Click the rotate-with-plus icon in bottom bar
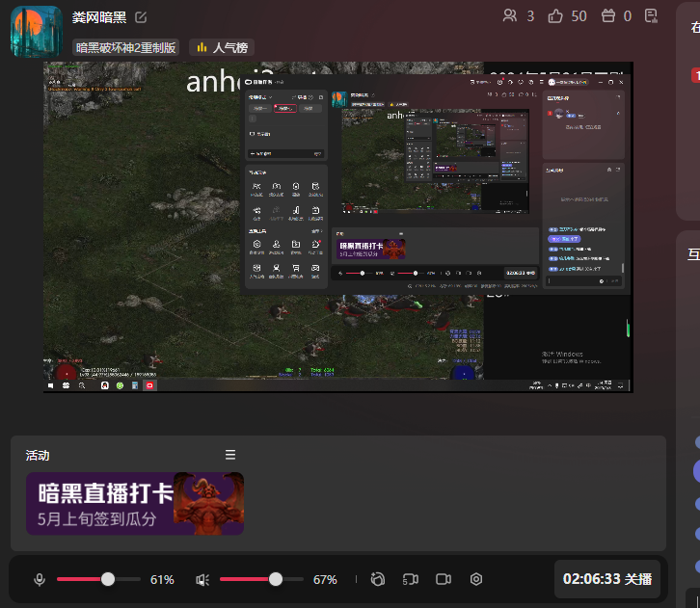Viewport: 700px width, 608px height. 378,579
